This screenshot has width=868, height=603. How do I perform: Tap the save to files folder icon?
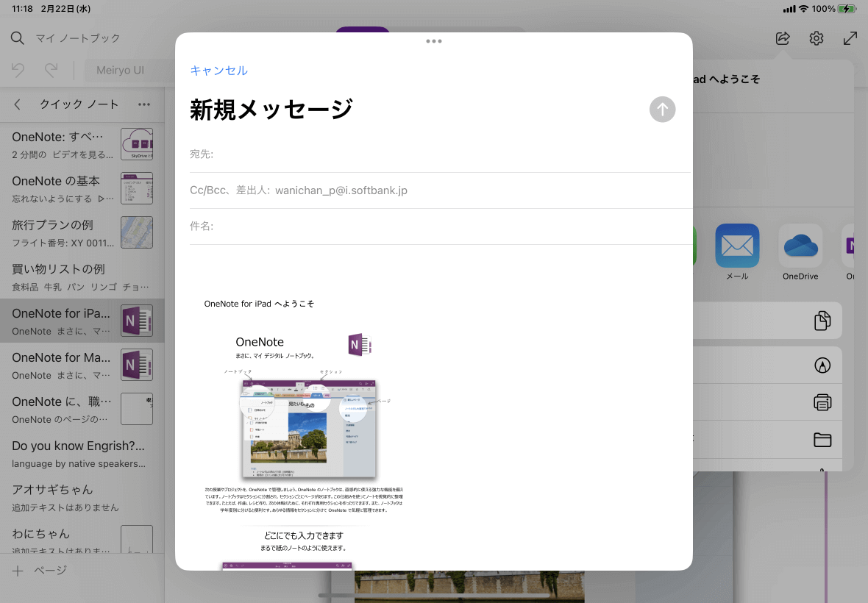click(x=822, y=440)
